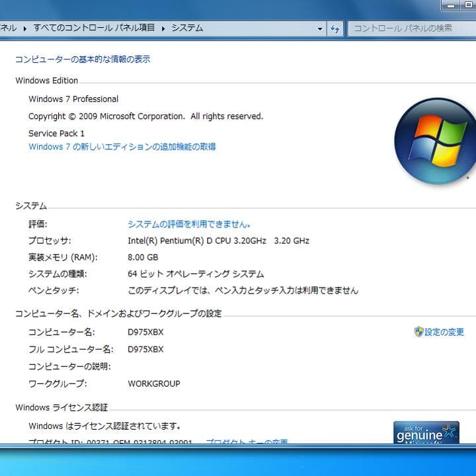Click the 実装メモリ (RAM) label
The height and width of the screenshot is (476, 476).
63,257
